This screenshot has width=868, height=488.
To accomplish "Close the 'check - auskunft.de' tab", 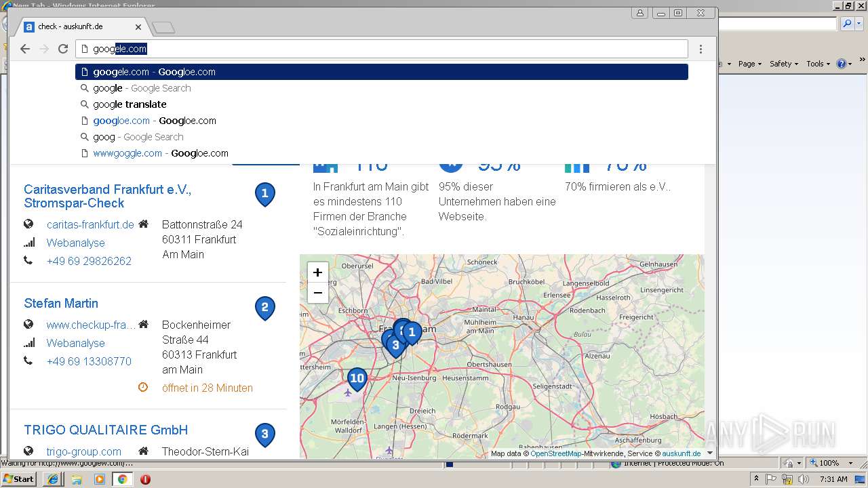I will 138,27.
